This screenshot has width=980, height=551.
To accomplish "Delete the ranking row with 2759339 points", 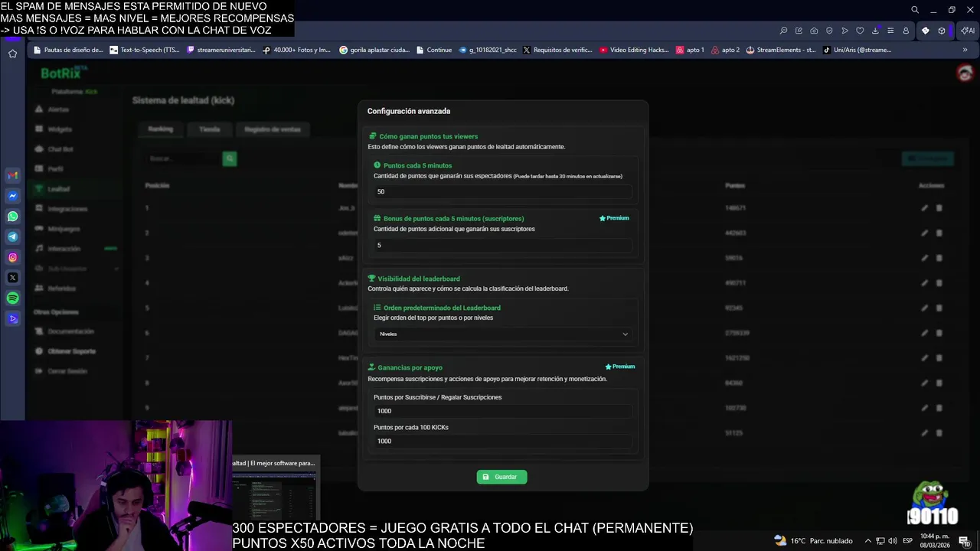I will [939, 333].
